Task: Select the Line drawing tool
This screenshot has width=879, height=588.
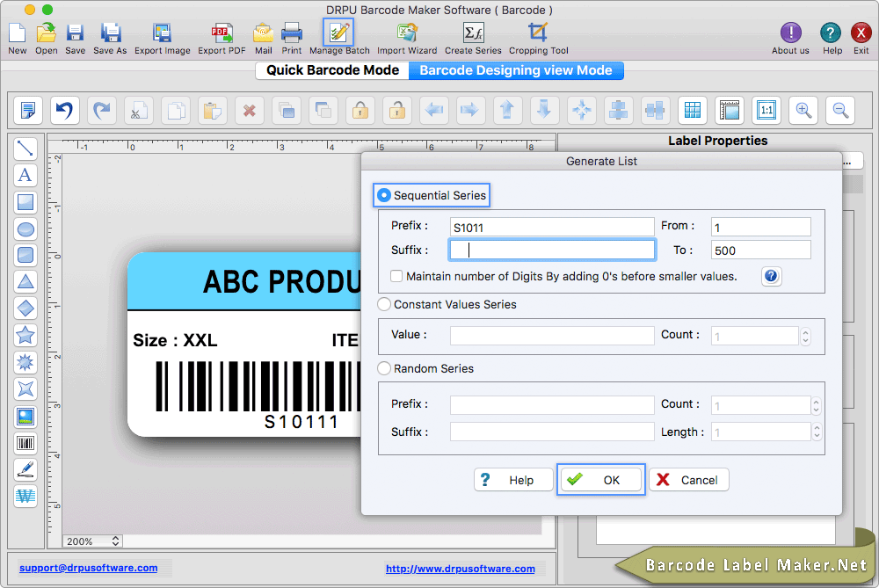Action: (25, 149)
